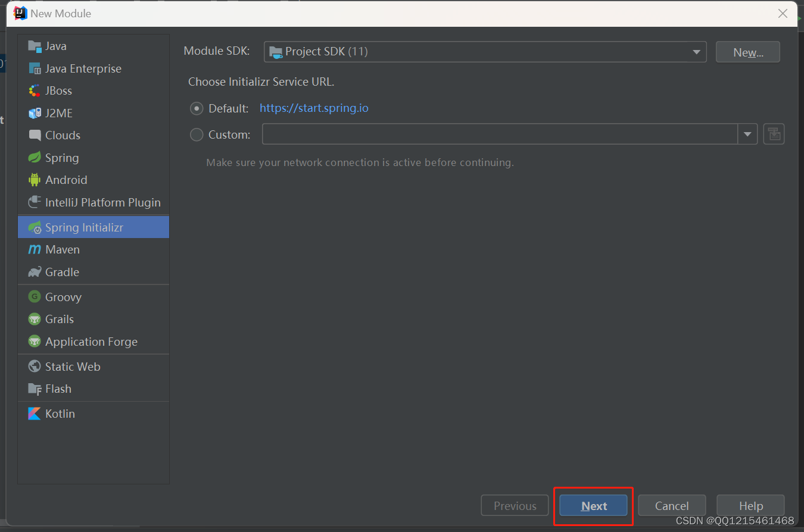Select Static Web entry

(x=94, y=367)
